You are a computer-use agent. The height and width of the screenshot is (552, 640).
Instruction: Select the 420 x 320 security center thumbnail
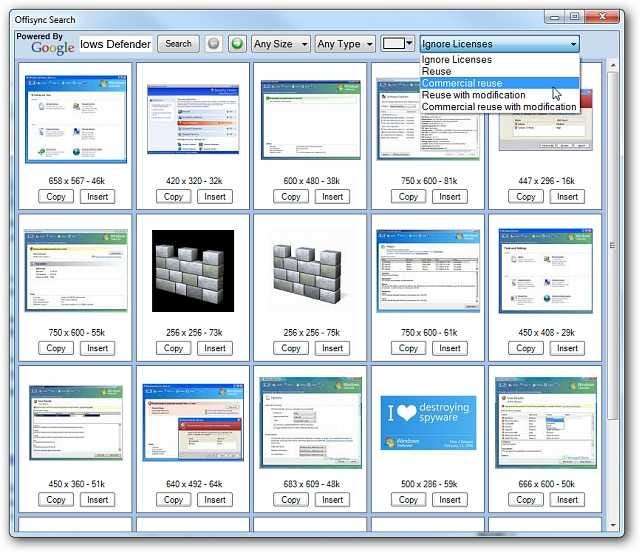coord(193,119)
